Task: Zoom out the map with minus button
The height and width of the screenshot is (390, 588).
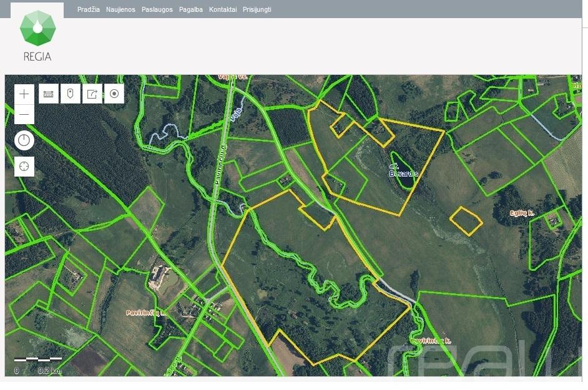Action: 24,114
